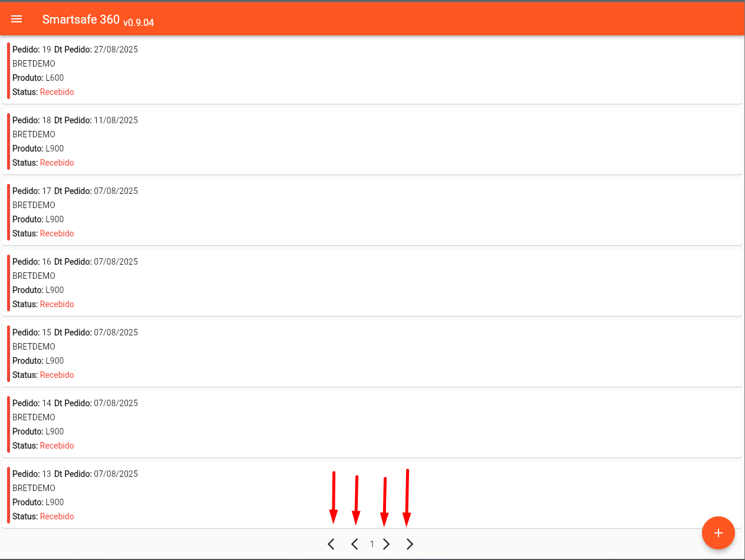Add new order with plus button

(x=718, y=533)
